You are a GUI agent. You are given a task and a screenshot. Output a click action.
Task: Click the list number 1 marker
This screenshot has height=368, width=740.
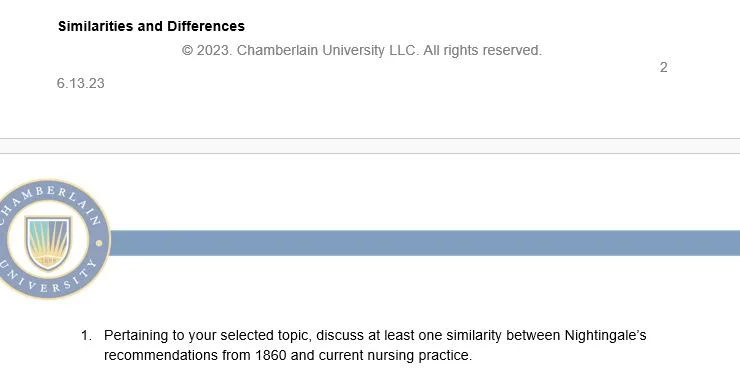pyautogui.click(x=86, y=336)
